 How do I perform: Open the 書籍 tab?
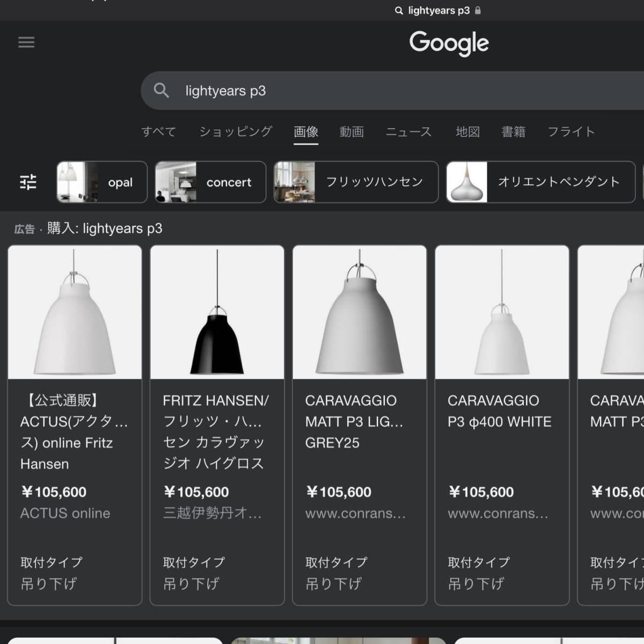pyautogui.click(x=514, y=131)
